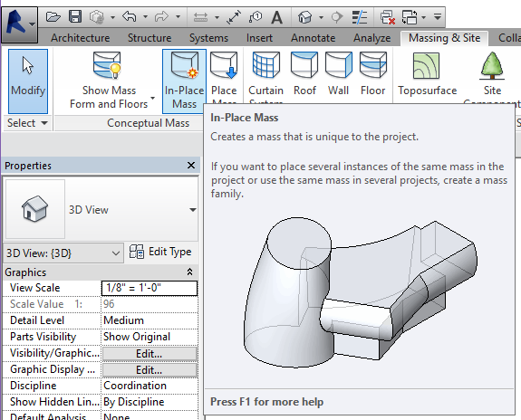This screenshot has height=420, width=521.
Task: Activate the Modify tool
Action: point(28,81)
